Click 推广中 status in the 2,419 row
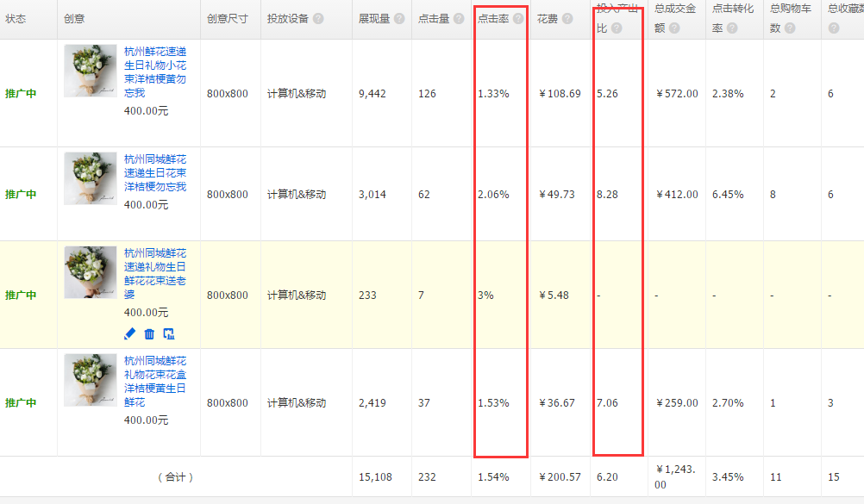The image size is (864, 504). 21,403
